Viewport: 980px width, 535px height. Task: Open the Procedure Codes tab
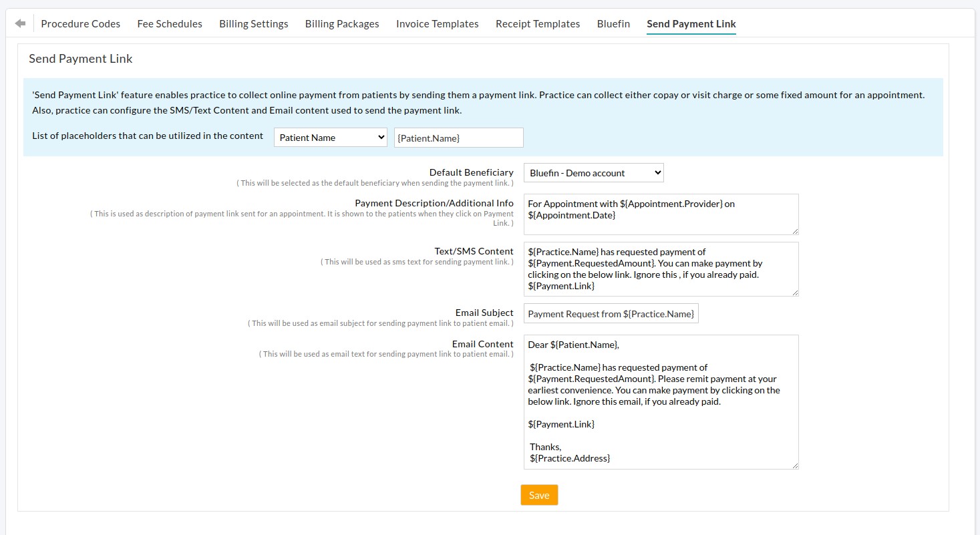(80, 24)
